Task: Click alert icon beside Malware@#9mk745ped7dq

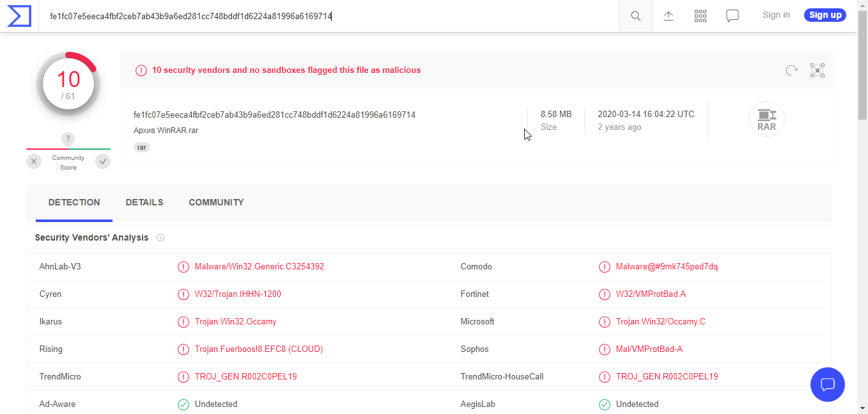Action: point(605,267)
